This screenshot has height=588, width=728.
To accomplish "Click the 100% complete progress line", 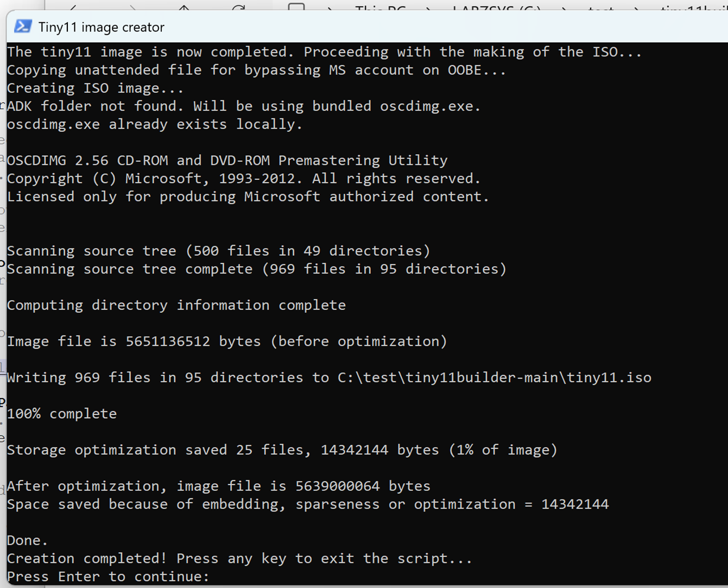I will (62, 414).
